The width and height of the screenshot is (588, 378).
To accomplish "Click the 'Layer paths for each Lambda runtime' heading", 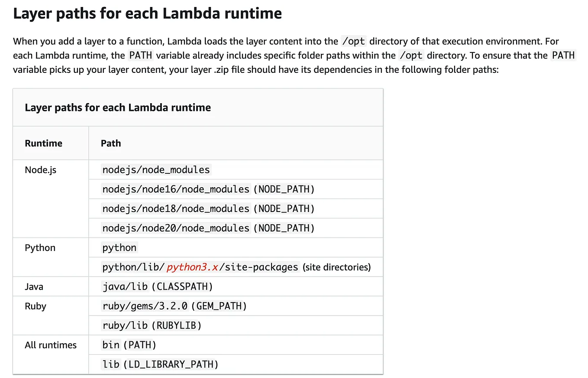I will (147, 13).
